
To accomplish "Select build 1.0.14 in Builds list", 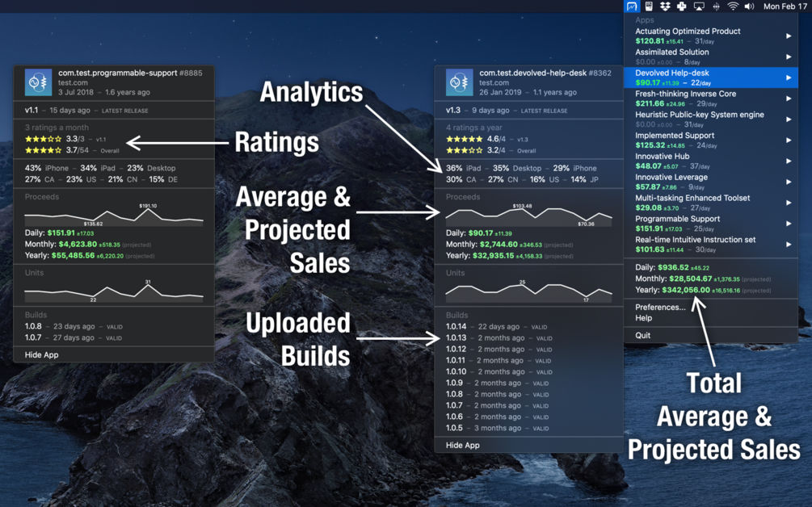I will [456, 326].
